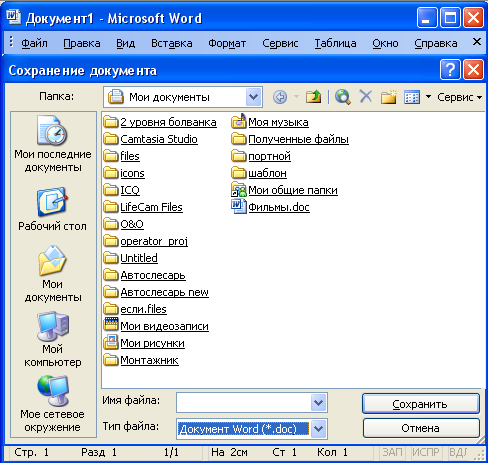This screenshot has height=463, width=488.
Task: Expand the Папка folder dropdown
Action: pyautogui.click(x=254, y=97)
